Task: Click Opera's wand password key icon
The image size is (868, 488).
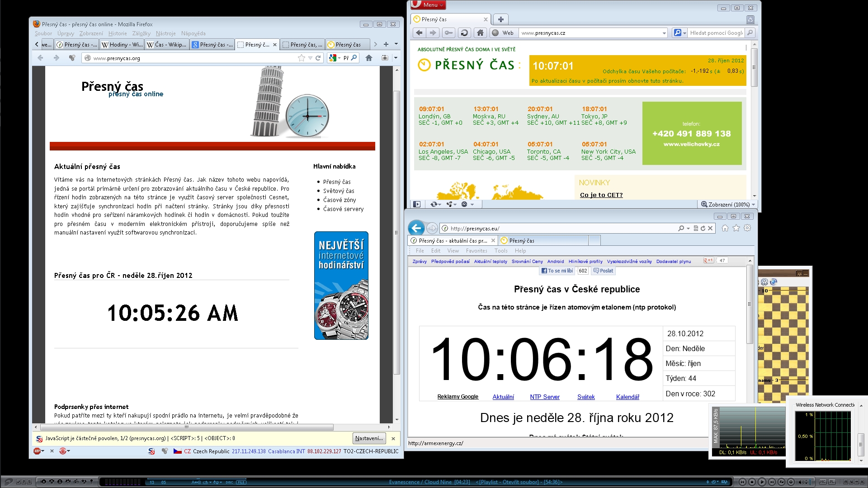Action: [x=448, y=33]
